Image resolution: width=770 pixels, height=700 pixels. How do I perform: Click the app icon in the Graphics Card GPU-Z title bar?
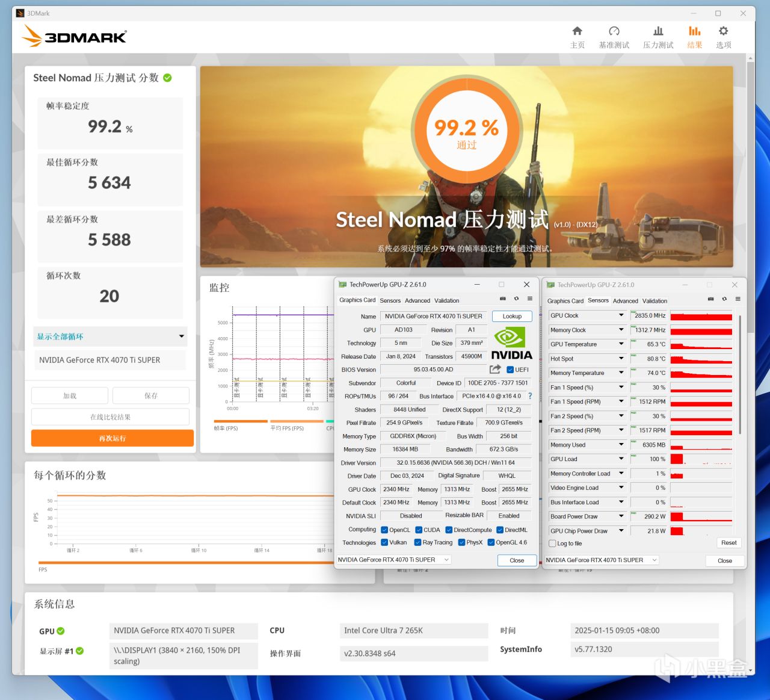coord(343,285)
